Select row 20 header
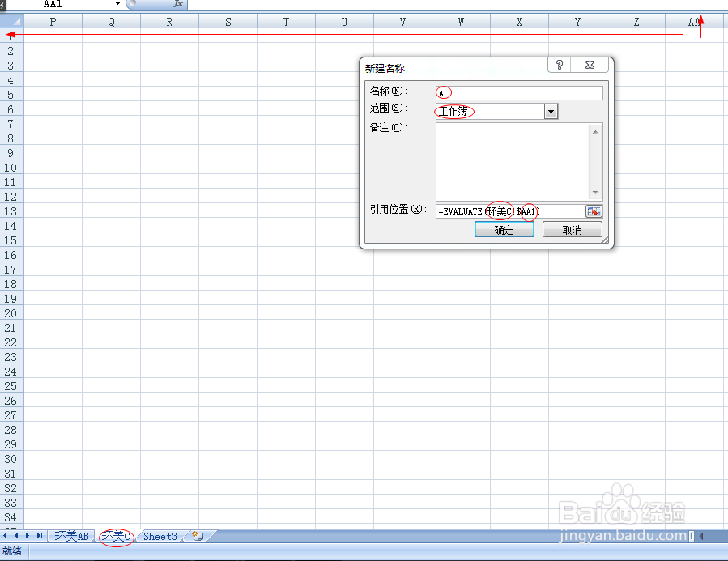The image size is (728, 561). 11,313
